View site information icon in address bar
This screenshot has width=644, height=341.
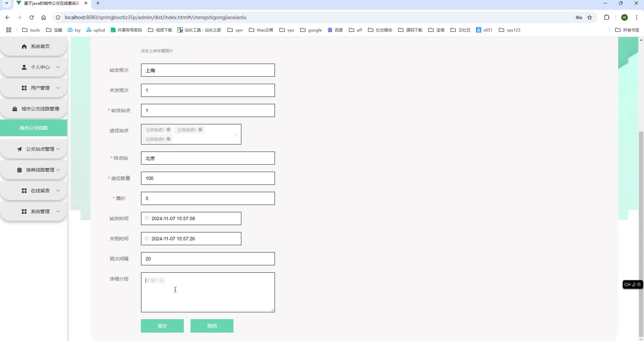pos(58,17)
